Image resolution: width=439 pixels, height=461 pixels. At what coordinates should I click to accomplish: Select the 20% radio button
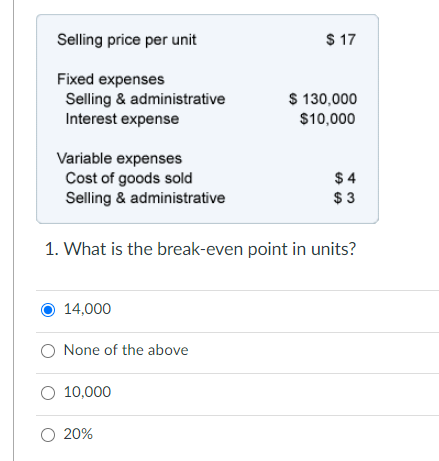(48, 435)
